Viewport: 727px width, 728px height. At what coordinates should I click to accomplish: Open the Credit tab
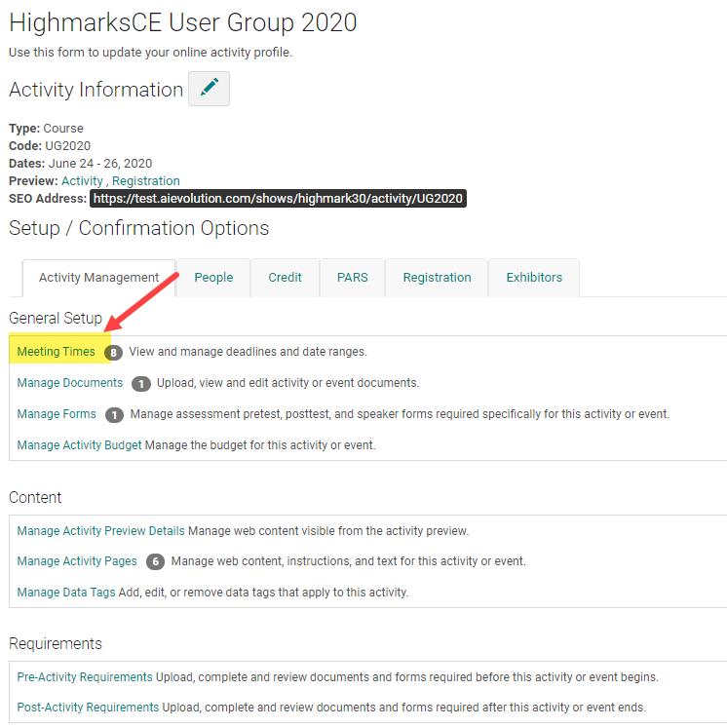(285, 278)
